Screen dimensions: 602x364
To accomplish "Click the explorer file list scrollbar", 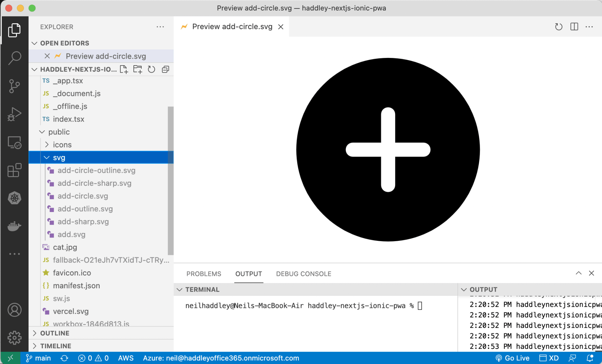I will 171,180.
